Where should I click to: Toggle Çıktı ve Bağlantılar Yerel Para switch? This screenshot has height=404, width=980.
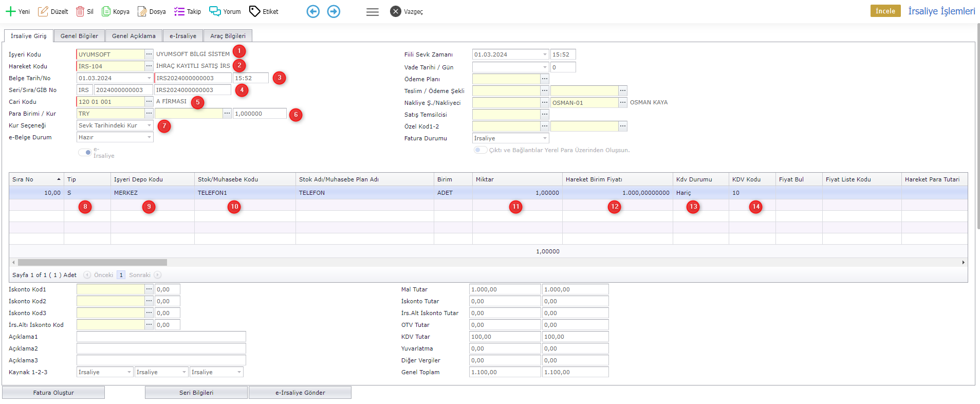(480, 150)
